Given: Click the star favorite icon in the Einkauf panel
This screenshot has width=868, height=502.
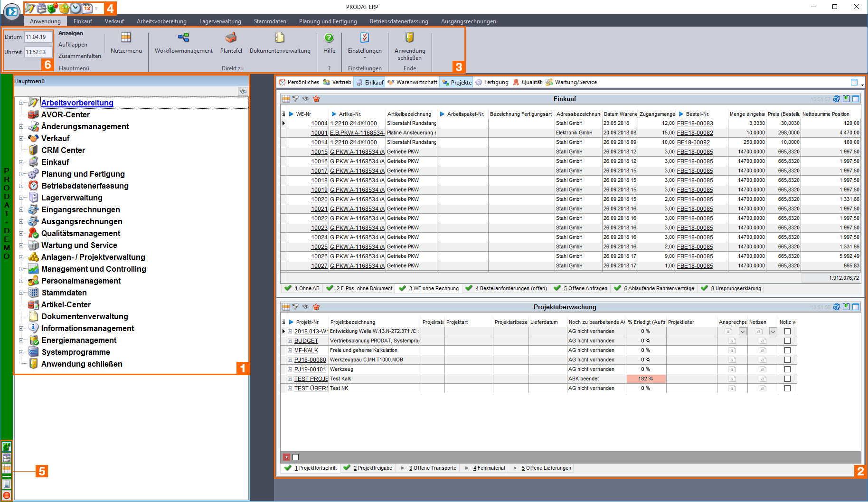Looking at the screenshot, I should [x=316, y=99].
